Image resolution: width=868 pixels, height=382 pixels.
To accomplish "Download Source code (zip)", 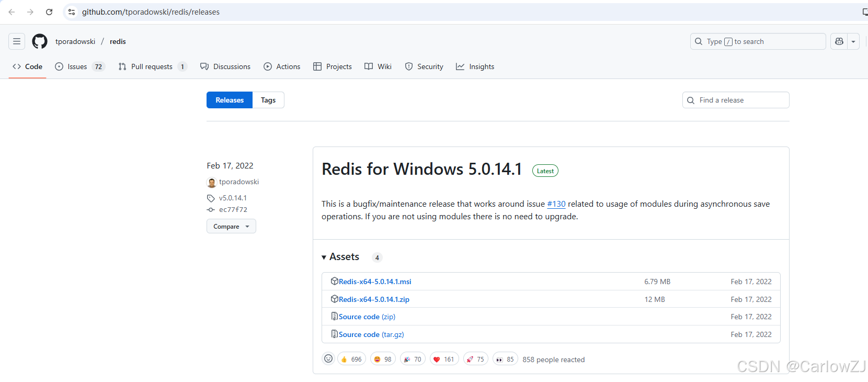I will [367, 317].
